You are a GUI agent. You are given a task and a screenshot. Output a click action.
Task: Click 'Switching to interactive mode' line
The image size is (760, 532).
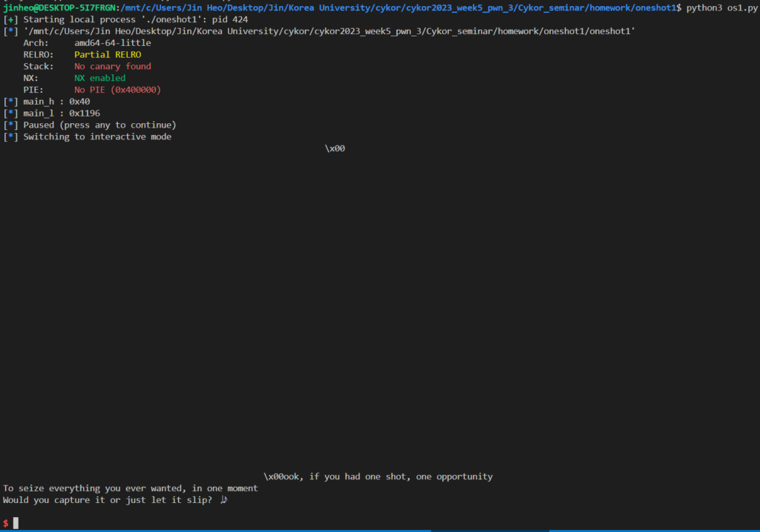coord(88,137)
